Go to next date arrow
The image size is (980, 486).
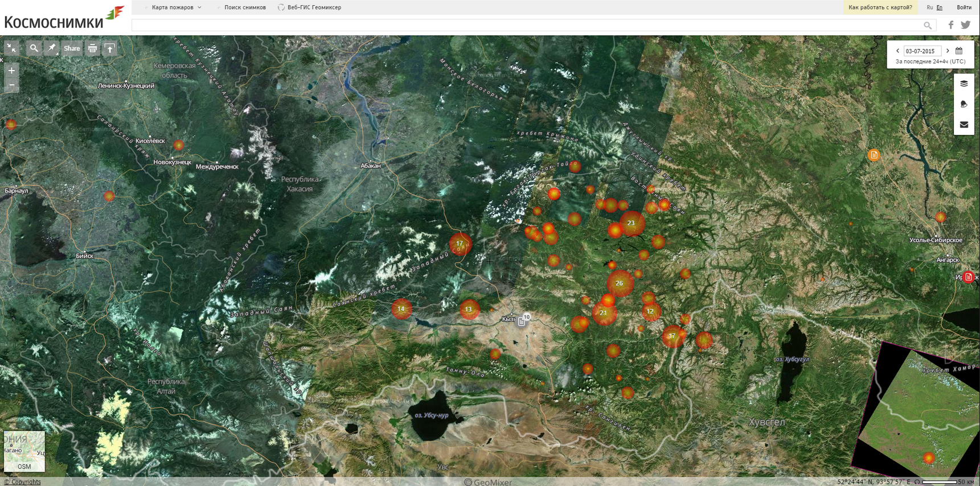point(948,51)
